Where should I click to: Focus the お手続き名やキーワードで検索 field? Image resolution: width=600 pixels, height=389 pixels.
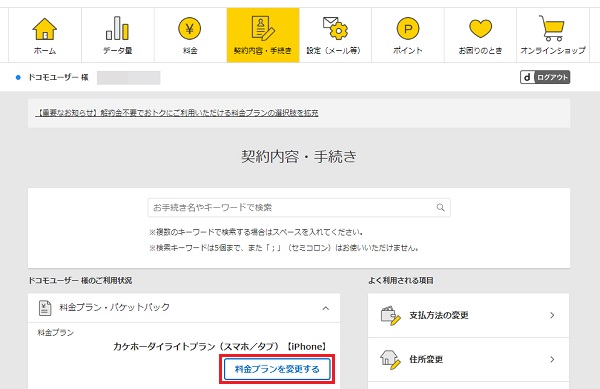click(299, 207)
